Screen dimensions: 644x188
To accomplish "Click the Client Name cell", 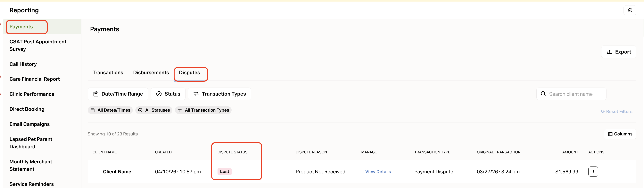I will tap(117, 172).
